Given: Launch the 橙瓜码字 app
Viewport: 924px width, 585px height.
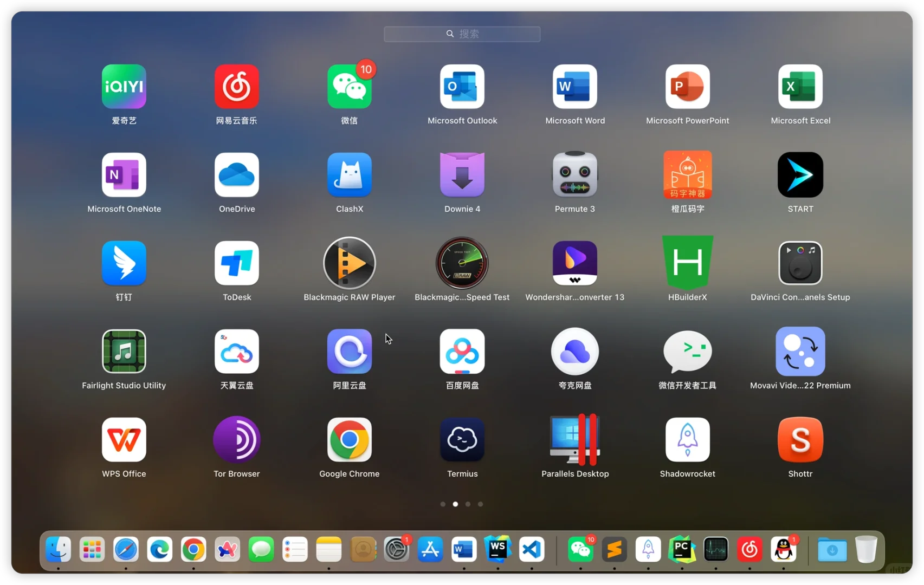Looking at the screenshot, I should pos(688,175).
